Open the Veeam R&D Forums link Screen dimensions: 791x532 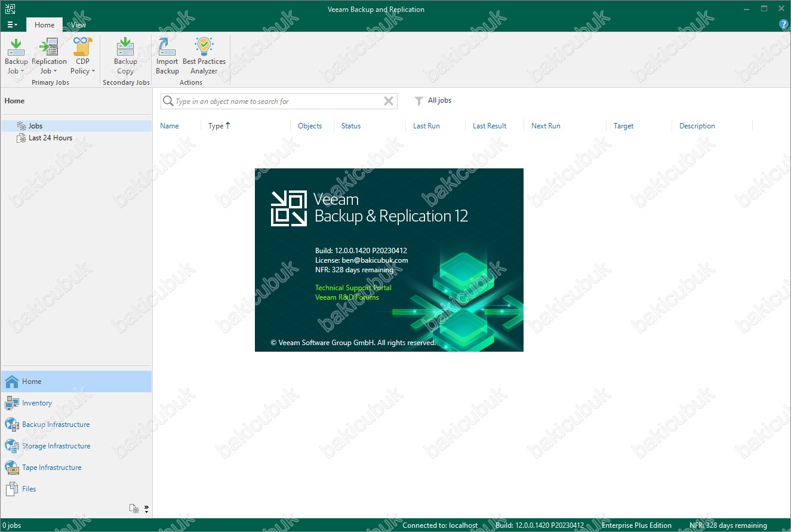[x=347, y=297]
